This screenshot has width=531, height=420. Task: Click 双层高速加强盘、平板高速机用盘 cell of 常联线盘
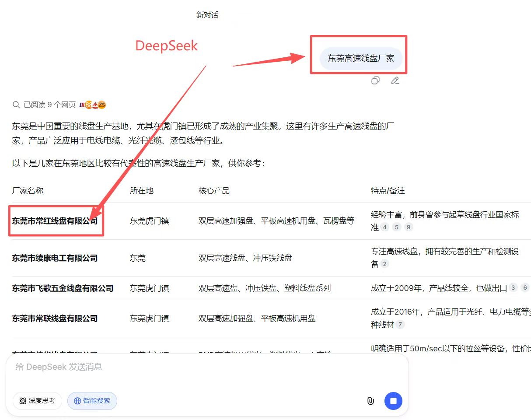[x=257, y=318]
